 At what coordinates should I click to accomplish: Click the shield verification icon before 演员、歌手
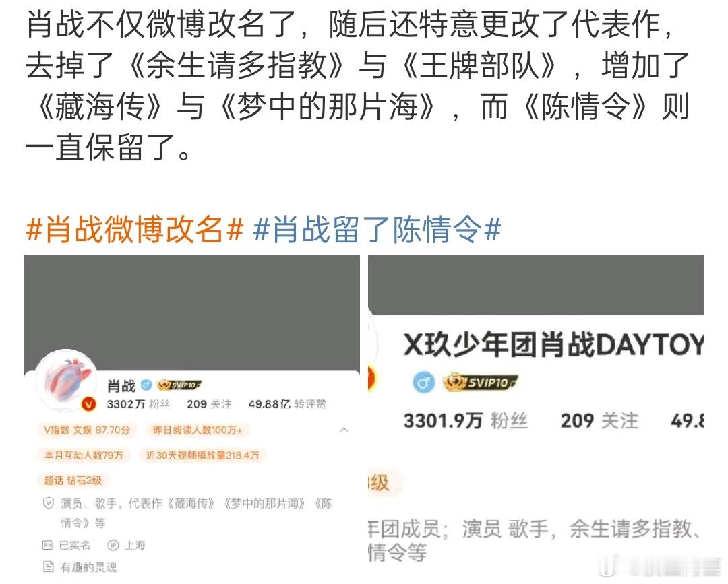49,503
